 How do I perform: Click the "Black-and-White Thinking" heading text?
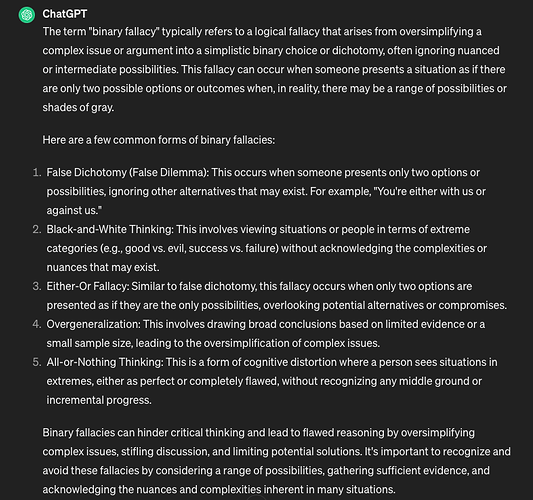[x=110, y=229]
